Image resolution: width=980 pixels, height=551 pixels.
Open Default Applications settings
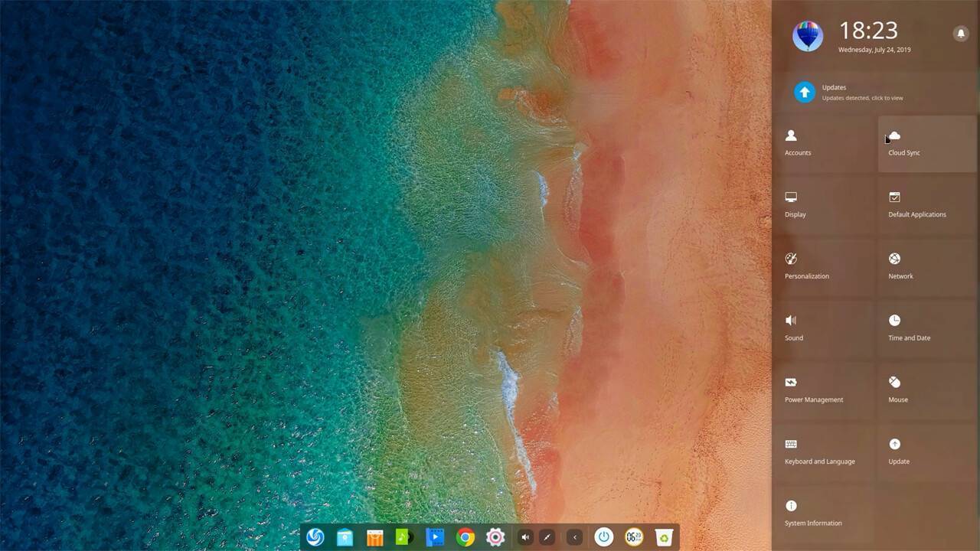pyautogui.click(x=927, y=205)
